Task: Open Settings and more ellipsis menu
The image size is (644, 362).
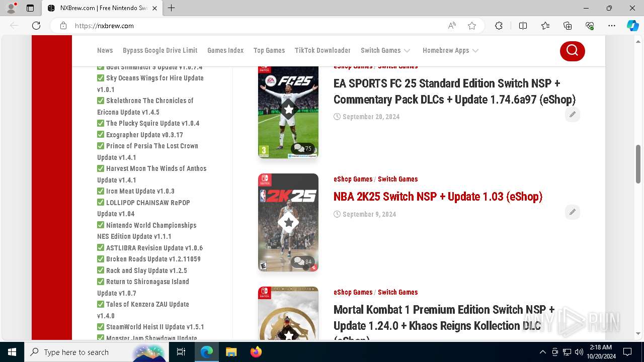Action: click(x=612, y=26)
